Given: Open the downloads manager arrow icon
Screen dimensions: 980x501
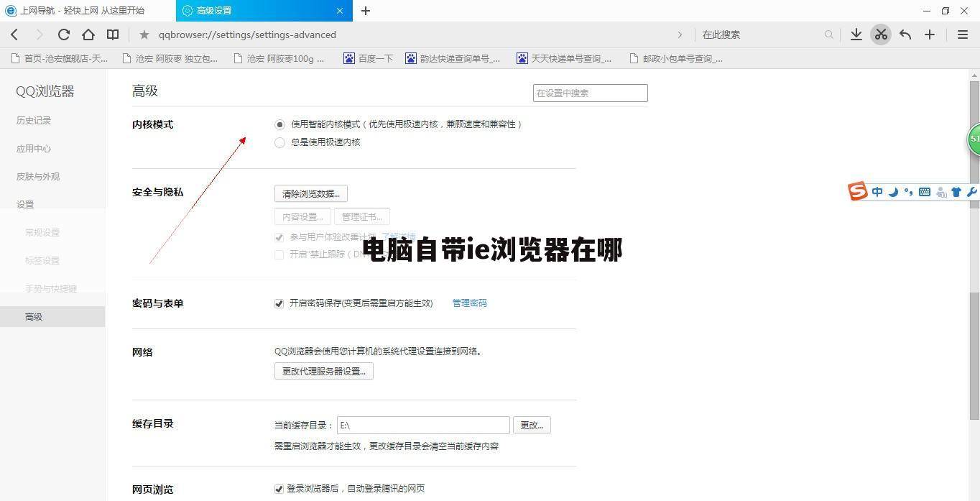Looking at the screenshot, I should [856, 35].
